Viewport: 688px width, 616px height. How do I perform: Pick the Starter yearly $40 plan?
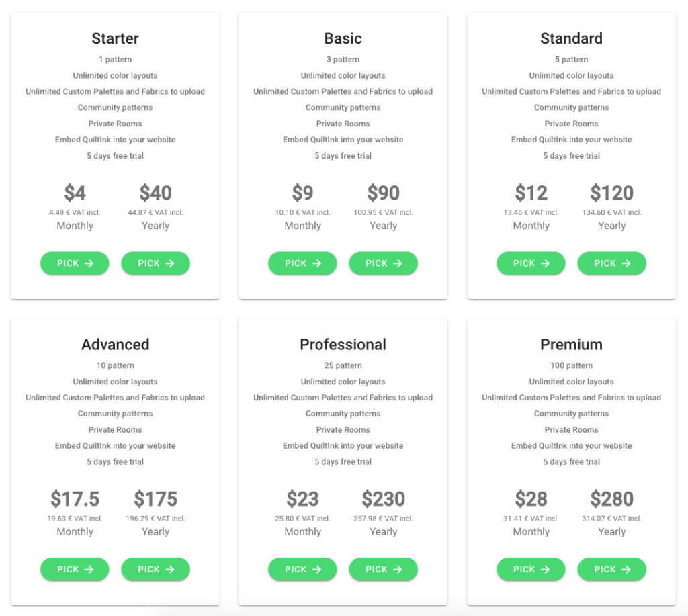point(155,263)
